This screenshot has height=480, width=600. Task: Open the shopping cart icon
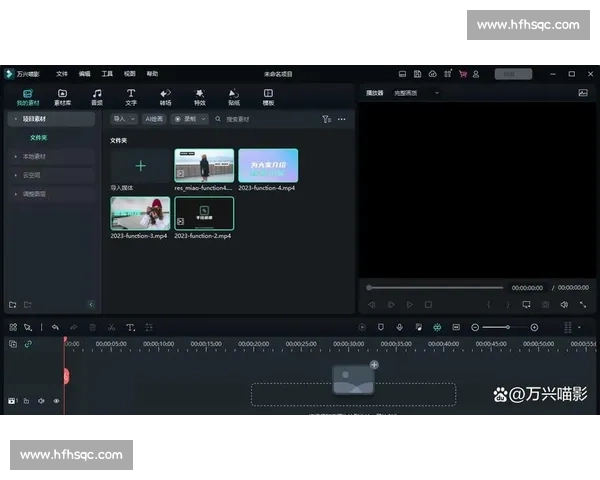coord(463,74)
